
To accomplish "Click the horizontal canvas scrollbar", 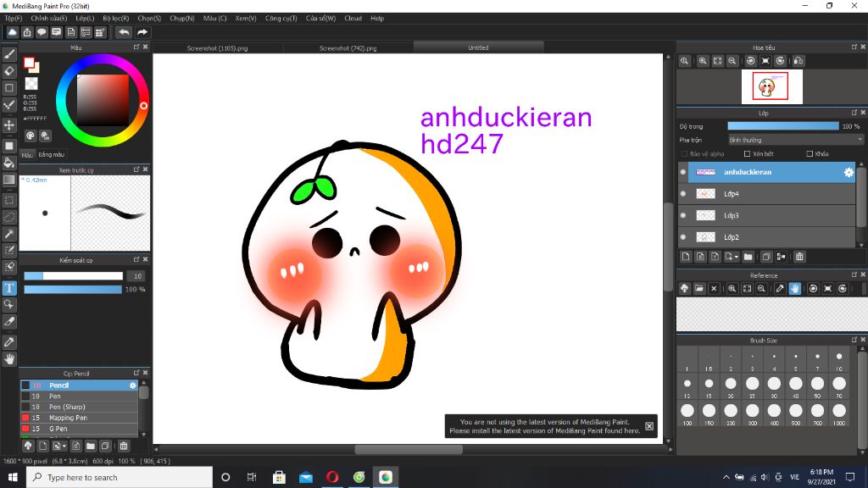I will point(409,449).
